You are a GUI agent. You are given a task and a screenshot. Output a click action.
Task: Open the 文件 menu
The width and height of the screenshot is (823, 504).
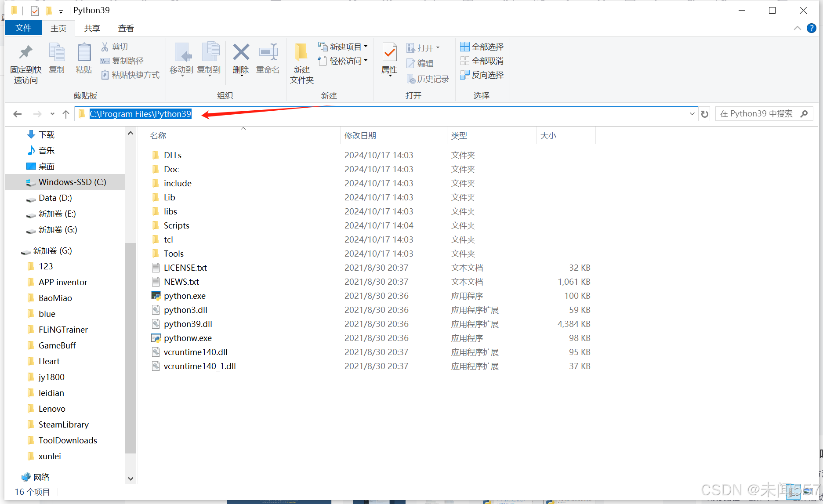tap(23, 28)
